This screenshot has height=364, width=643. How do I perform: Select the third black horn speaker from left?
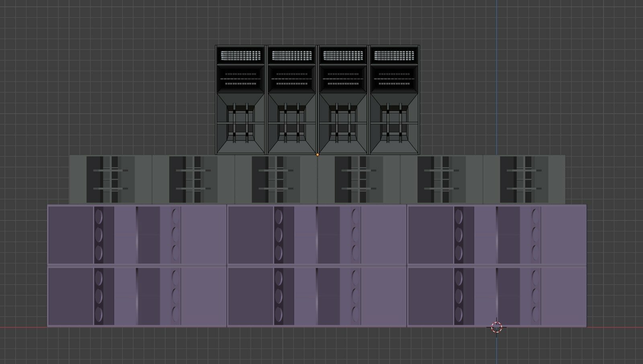pyautogui.click(x=343, y=100)
